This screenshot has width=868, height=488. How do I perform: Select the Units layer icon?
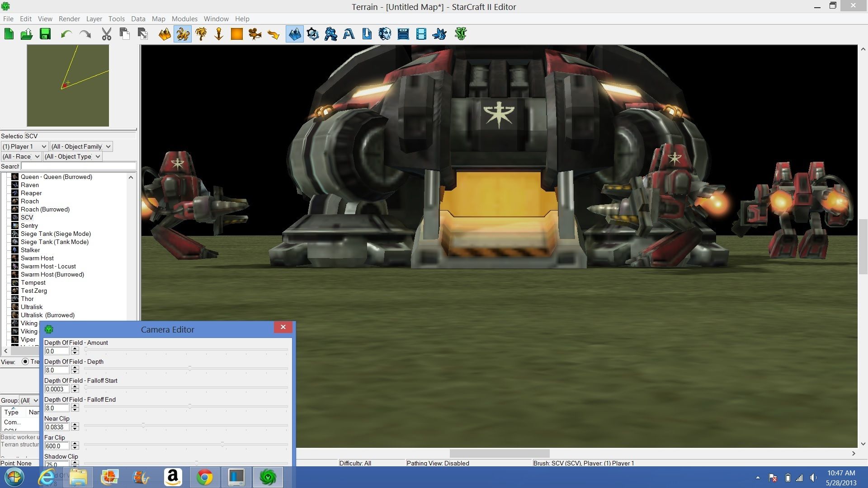click(x=183, y=34)
